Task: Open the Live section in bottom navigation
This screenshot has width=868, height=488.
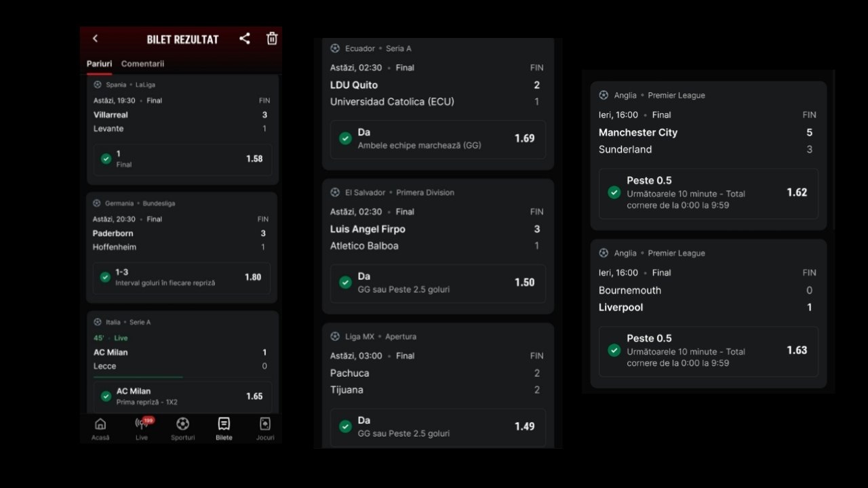Action: (x=142, y=429)
